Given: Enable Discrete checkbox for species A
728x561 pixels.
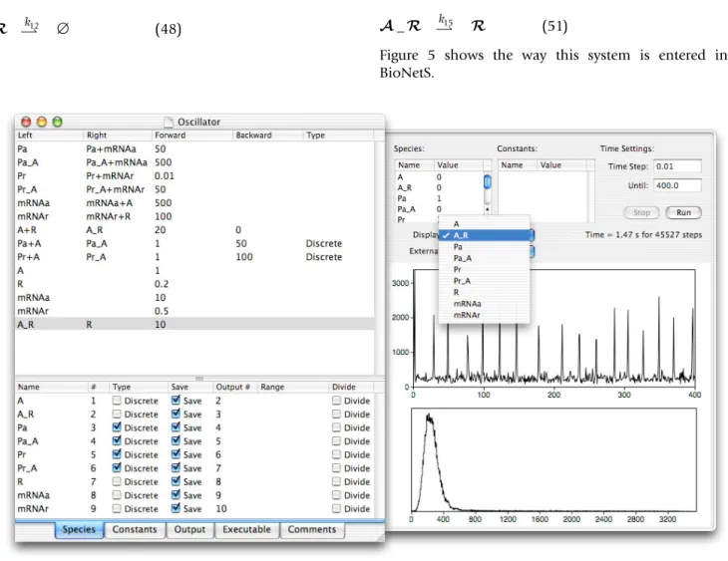Looking at the screenshot, I should tap(117, 400).
